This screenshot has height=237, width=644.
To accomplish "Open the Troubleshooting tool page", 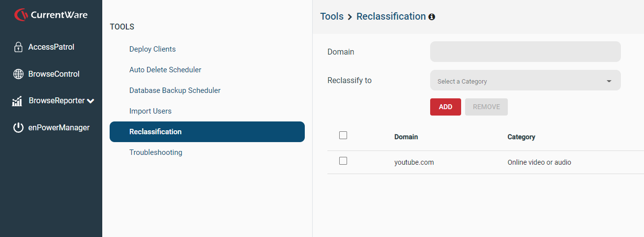I will (156, 152).
